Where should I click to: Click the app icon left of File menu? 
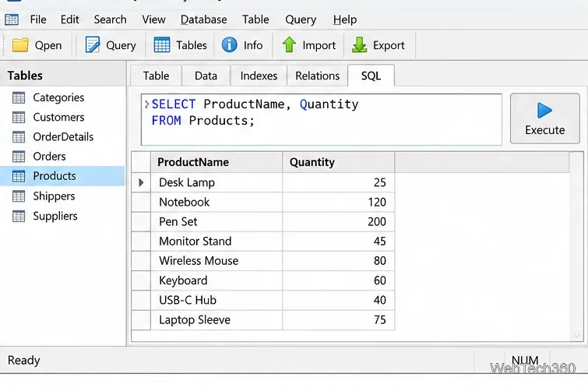pos(12,19)
